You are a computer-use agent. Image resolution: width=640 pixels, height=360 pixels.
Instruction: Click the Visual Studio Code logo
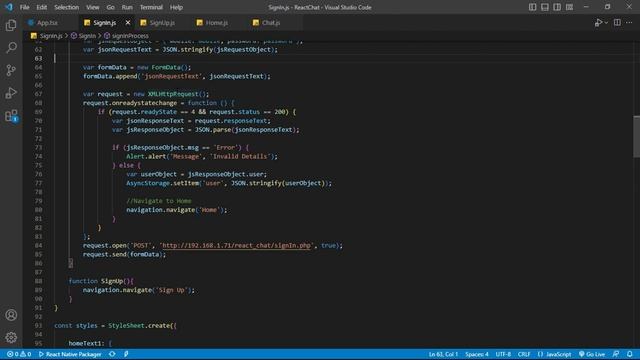pos(9,7)
